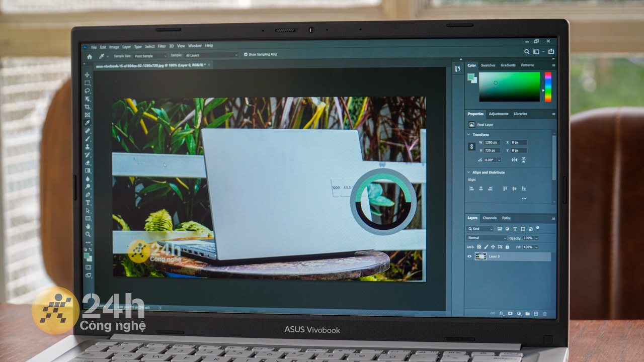Image resolution: width=644 pixels, height=362 pixels.
Task: Click foreground color swatch in Color panel
Action: point(471,77)
